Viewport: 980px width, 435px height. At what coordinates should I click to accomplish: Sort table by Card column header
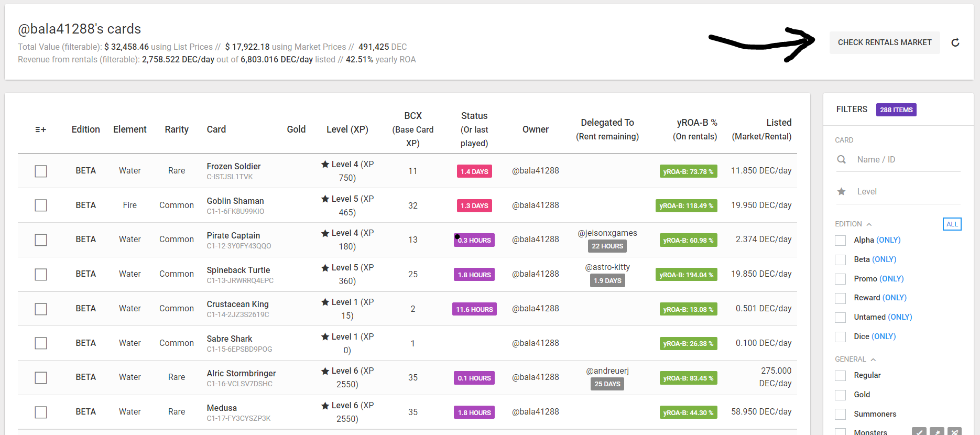216,129
